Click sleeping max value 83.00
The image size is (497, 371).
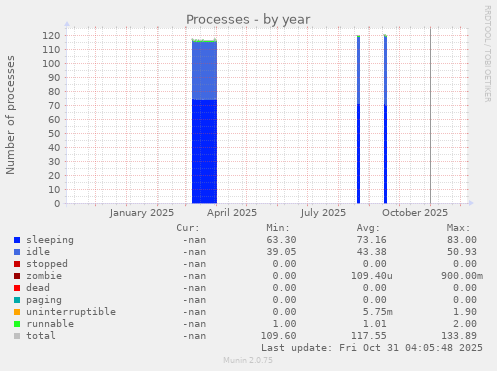(462, 240)
